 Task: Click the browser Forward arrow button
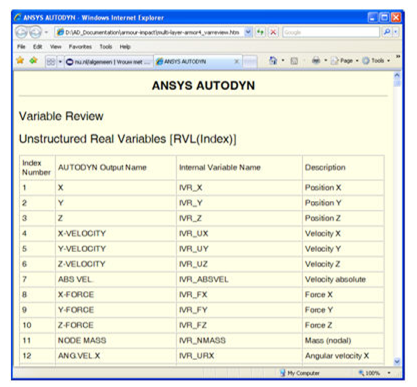click(35, 32)
